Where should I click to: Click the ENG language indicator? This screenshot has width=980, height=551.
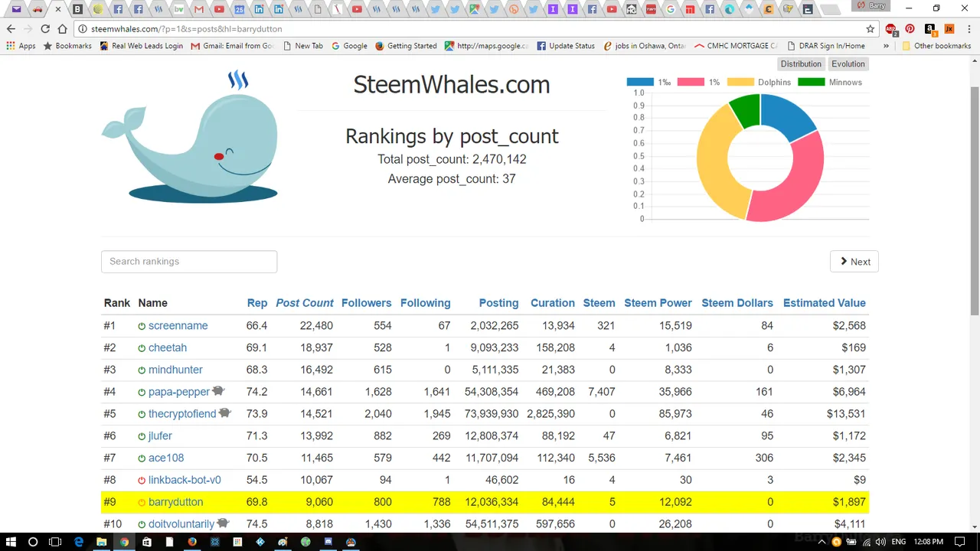[x=899, y=542]
